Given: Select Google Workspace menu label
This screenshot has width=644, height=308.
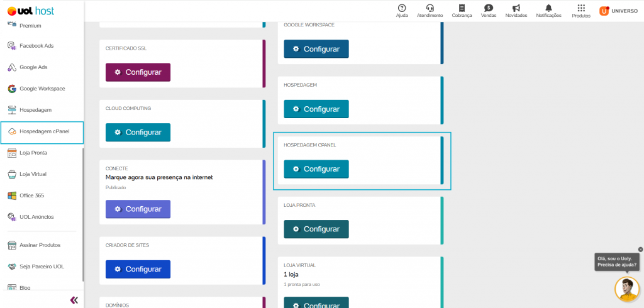Looking at the screenshot, I should pyautogui.click(x=42, y=88).
